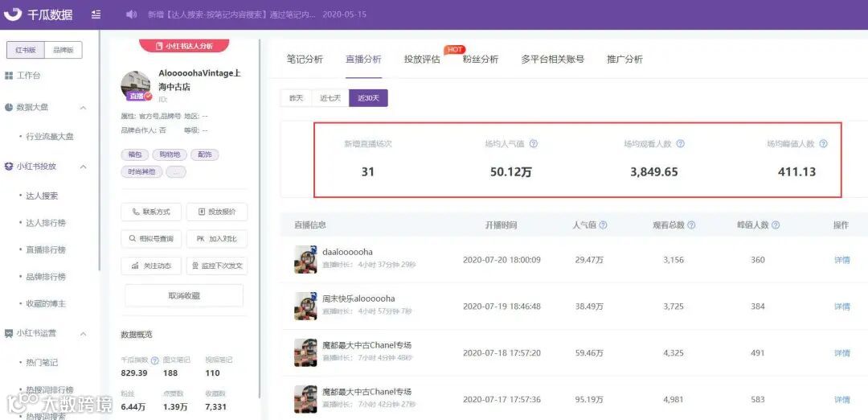Click the announcement speaker icon
Image resolution: width=868 pixels, height=420 pixels.
[x=131, y=14]
